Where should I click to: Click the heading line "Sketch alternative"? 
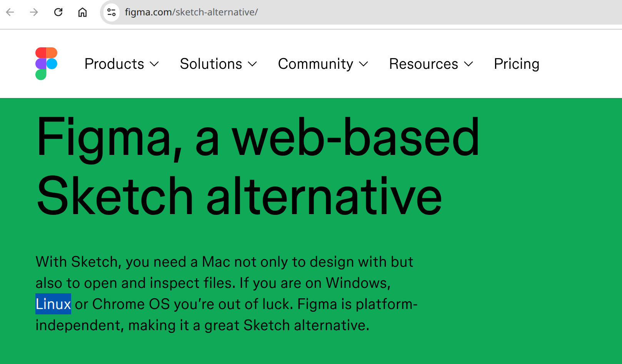click(239, 196)
